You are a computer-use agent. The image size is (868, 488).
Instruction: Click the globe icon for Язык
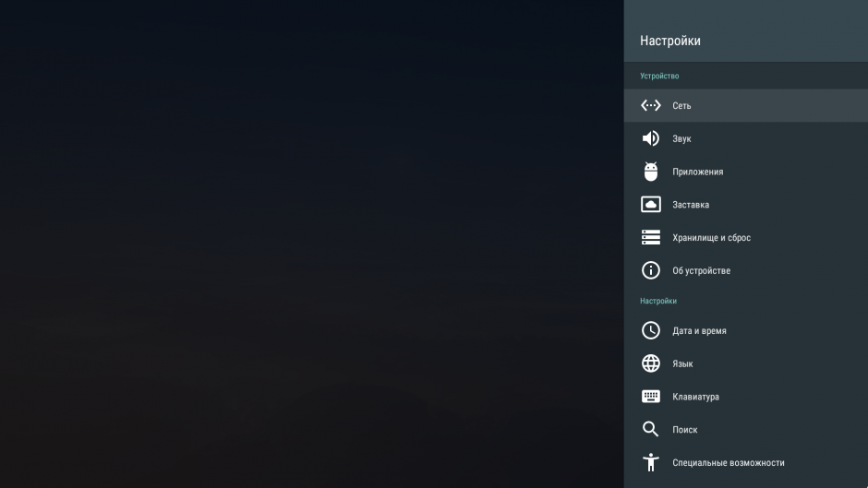(x=650, y=363)
